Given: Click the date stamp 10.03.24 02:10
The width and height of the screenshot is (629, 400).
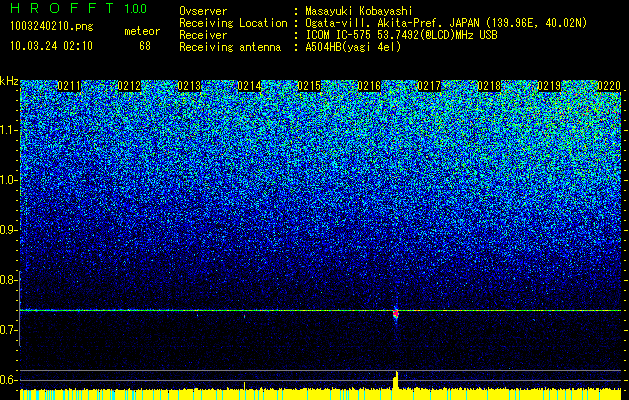Looking at the screenshot, I should [x=51, y=46].
